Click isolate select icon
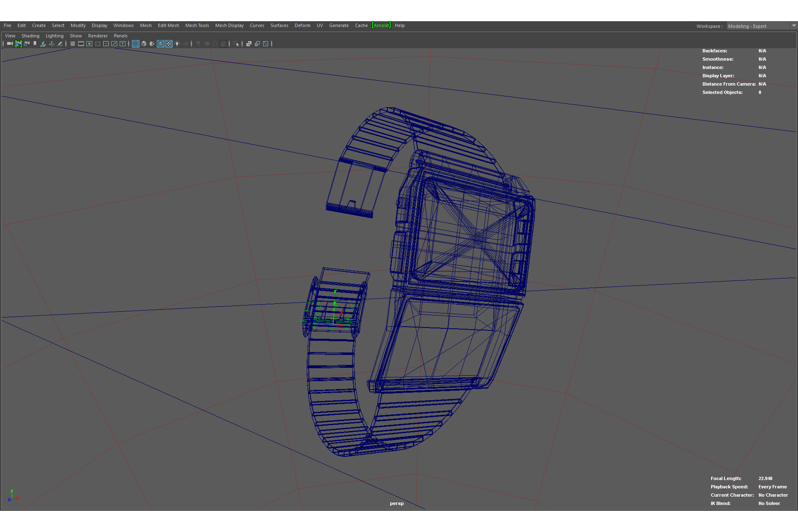 236,44
